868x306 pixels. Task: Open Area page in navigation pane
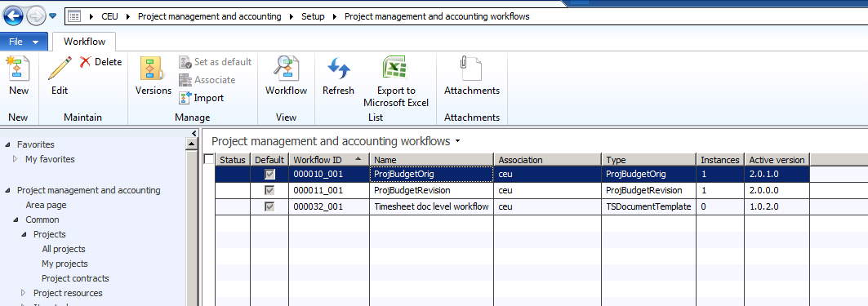pos(46,205)
